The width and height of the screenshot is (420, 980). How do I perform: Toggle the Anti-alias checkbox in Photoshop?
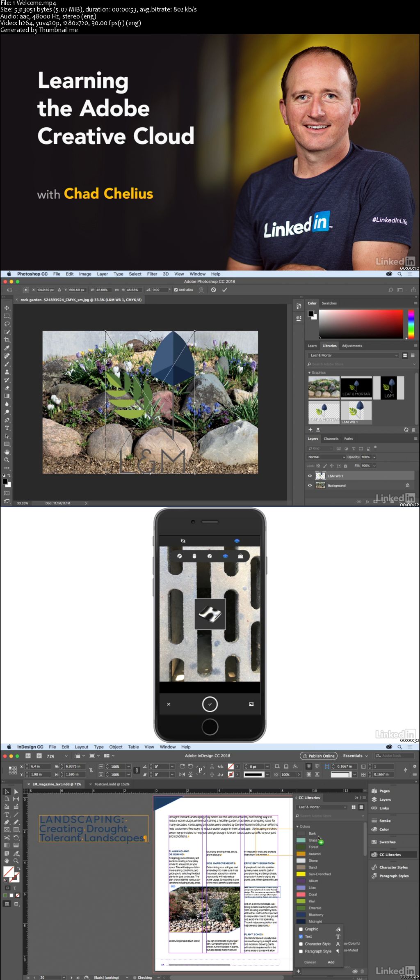[176, 290]
